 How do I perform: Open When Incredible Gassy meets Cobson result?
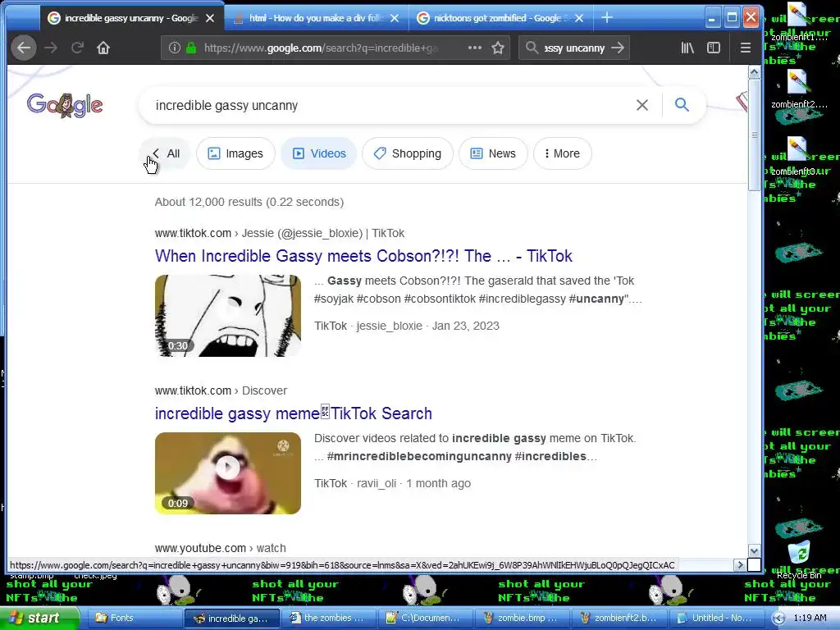point(363,256)
